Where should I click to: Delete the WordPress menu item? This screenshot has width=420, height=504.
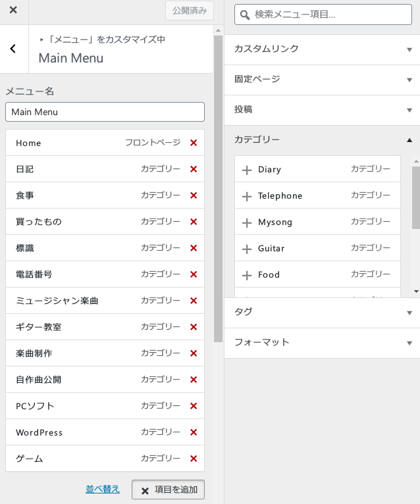pyautogui.click(x=194, y=432)
